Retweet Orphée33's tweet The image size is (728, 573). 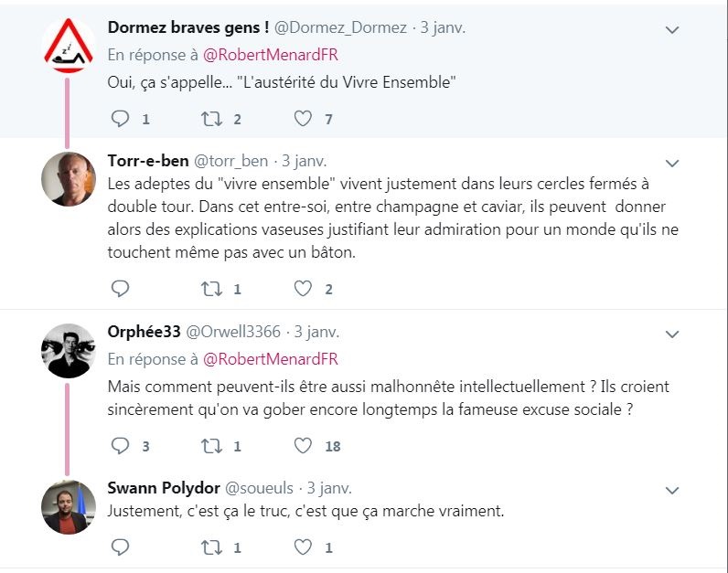click(211, 446)
